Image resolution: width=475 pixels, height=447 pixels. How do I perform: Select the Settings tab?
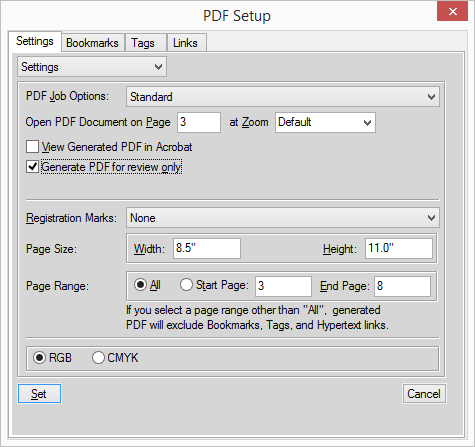tap(35, 41)
